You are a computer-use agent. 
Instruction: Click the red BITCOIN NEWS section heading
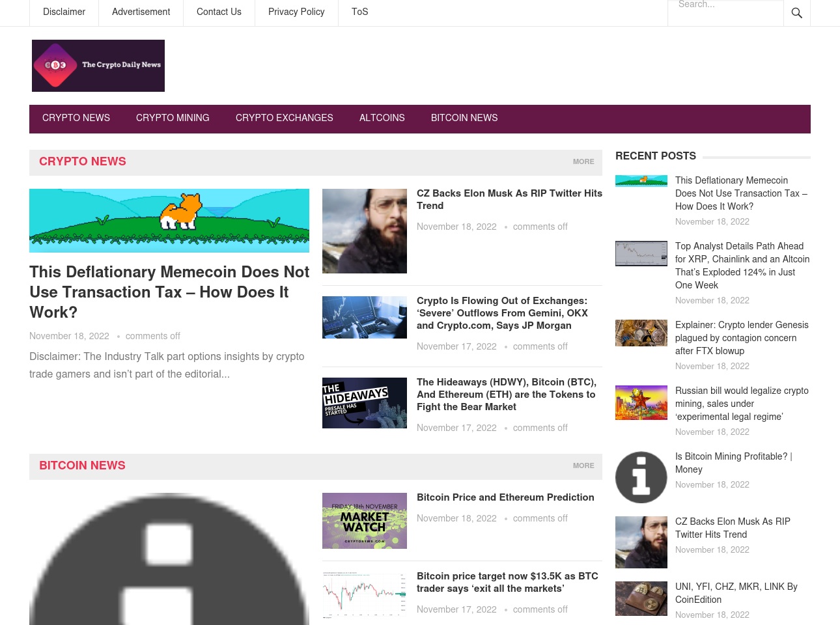click(82, 465)
